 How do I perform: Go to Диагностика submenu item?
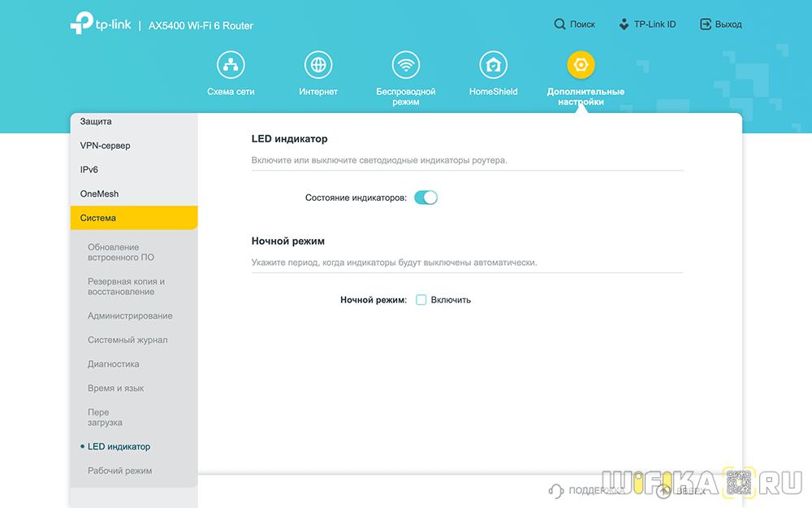114,364
